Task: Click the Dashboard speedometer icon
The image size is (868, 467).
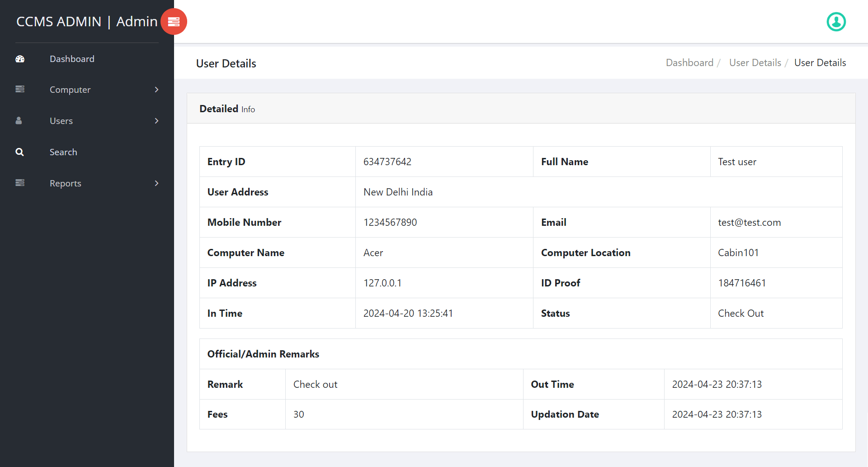Action: (x=20, y=59)
